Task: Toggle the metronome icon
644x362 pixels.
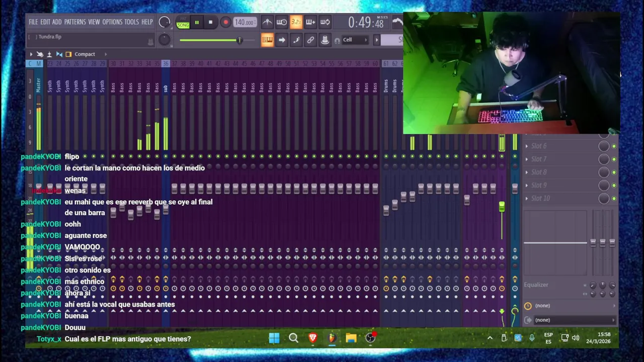Action: click(x=267, y=22)
